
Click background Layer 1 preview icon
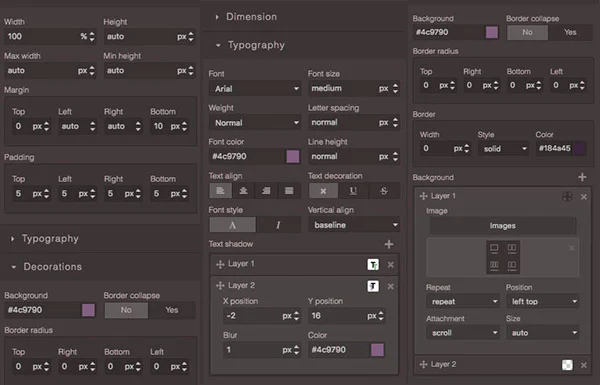(x=567, y=196)
